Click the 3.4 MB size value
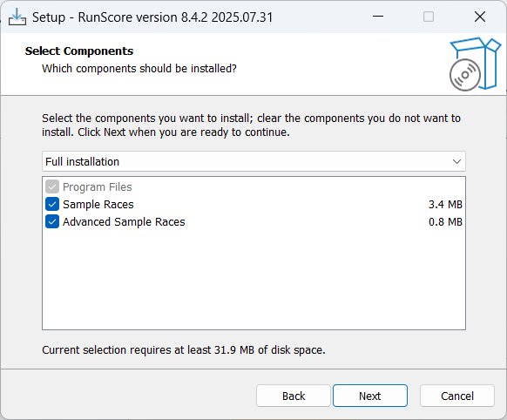This screenshot has width=507, height=420. pyautogui.click(x=445, y=205)
